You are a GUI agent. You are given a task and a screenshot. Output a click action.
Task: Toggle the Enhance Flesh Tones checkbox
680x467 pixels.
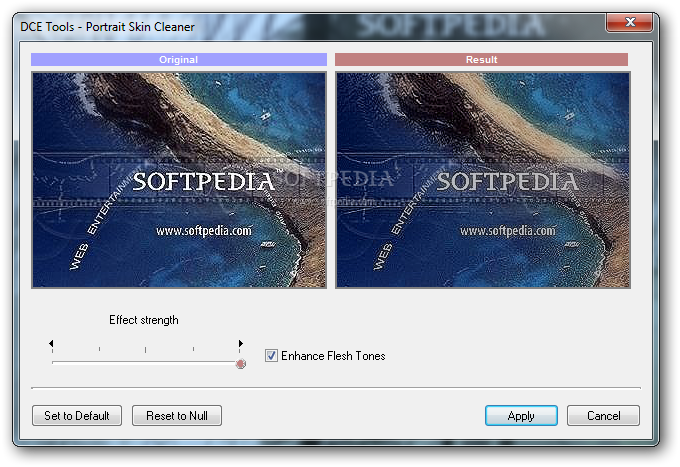[271, 356]
